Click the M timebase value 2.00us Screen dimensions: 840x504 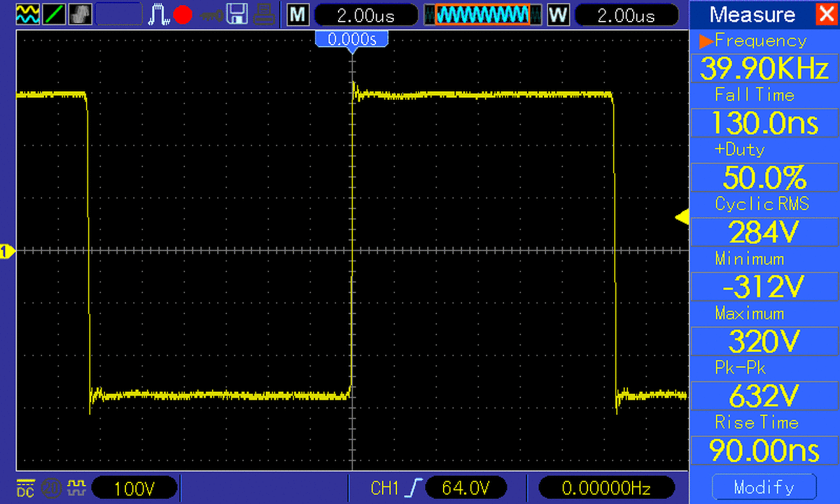pyautogui.click(x=366, y=14)
